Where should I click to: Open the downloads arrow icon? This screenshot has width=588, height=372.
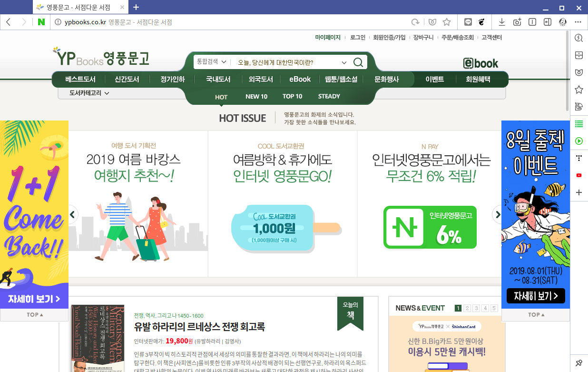pyautogui.click(x=502, y=22)
